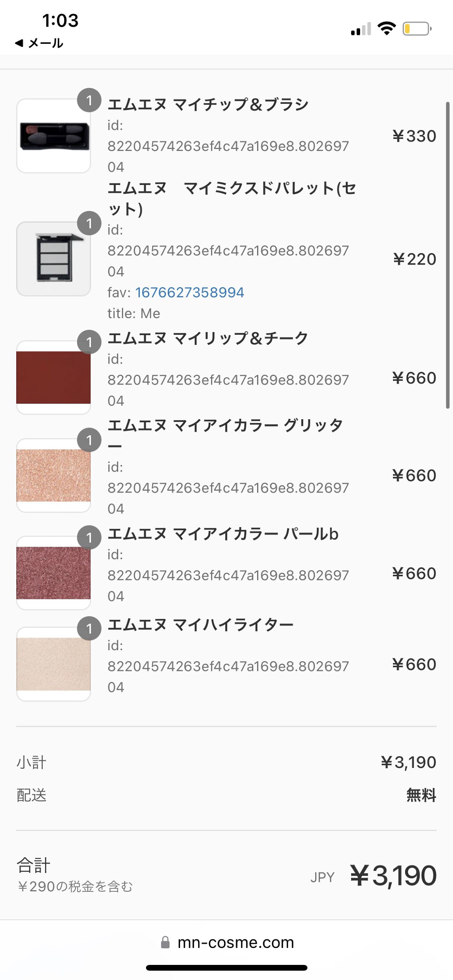Tap the mn-cosme.com address bar
This screenshot has width=453, height=980.
[x=235, y=942]
